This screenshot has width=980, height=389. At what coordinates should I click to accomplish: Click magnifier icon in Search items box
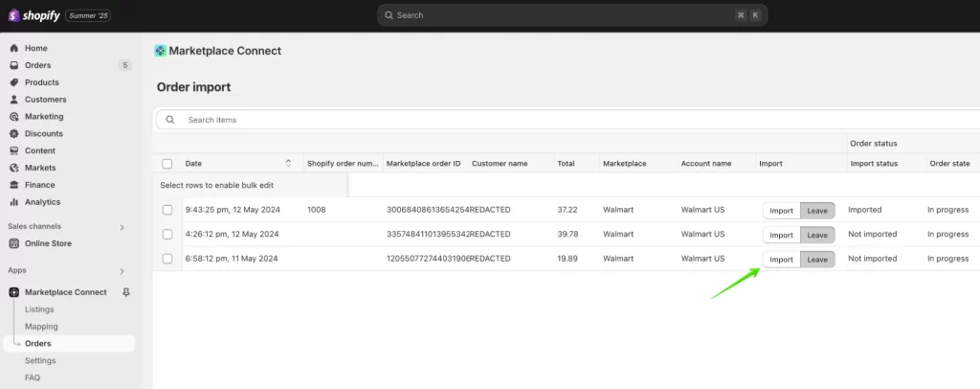(170, 120)
